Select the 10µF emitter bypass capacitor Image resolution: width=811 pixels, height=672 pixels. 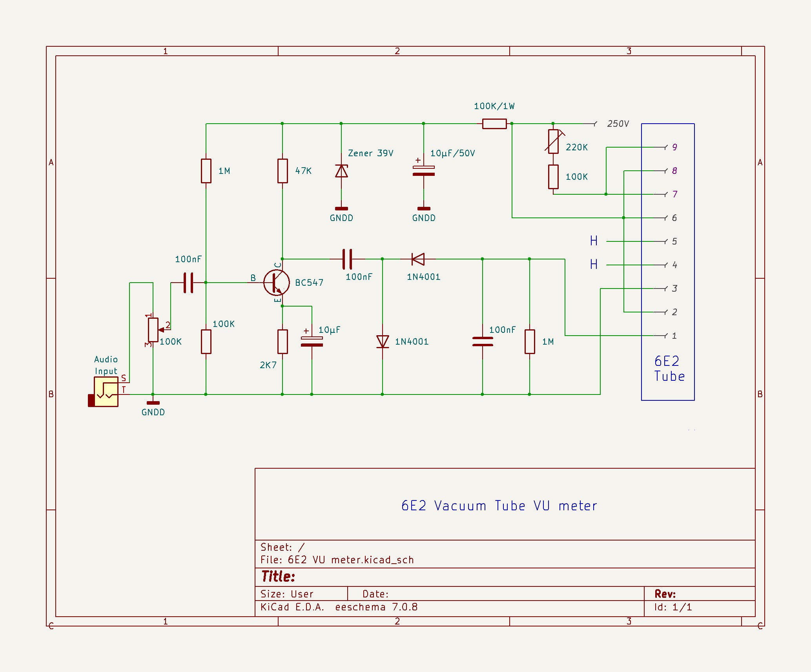tap(312, 341)
